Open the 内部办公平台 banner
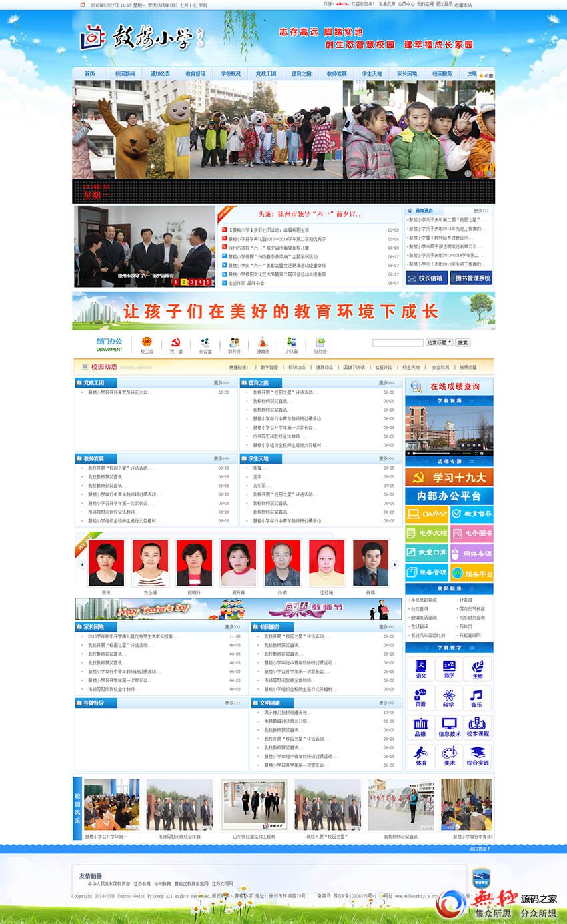The image size is (567, 924). (449, 496)
